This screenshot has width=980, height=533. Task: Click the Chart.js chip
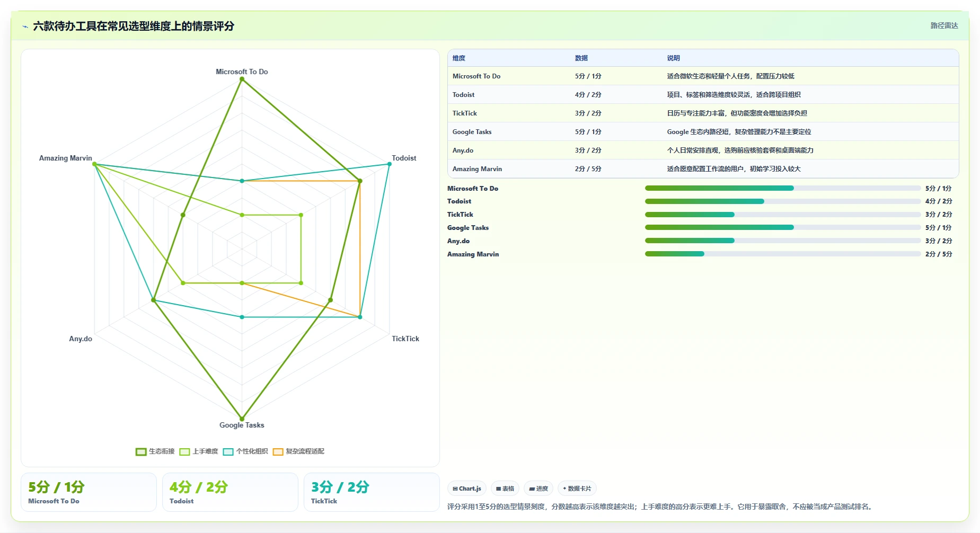click(x=467, y=488)
